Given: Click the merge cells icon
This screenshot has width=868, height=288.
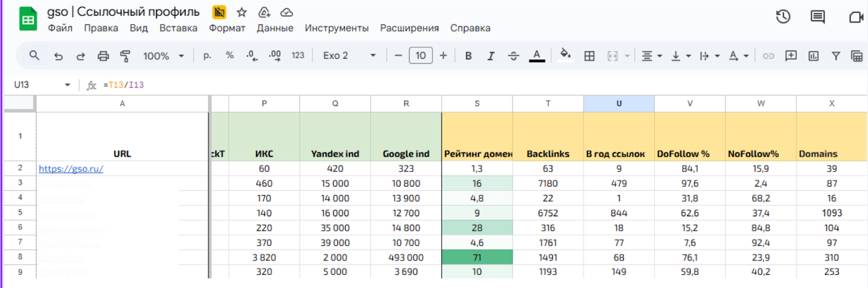Looking at the screenshot, I should (612, 56).
